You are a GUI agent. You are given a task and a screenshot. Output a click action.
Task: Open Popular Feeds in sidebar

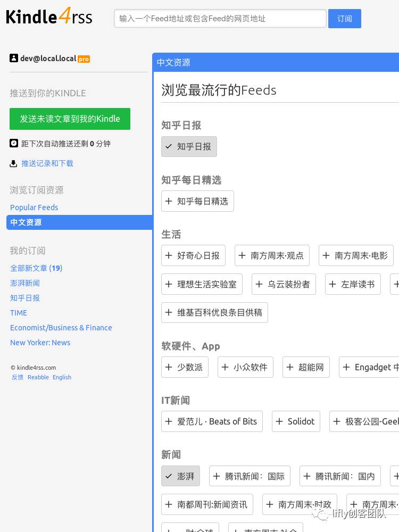click(x=34, y=207)
